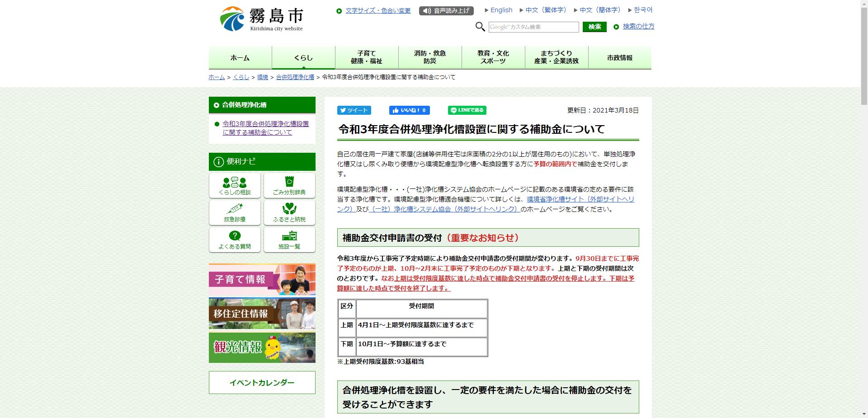Click inside the Google custom search field

coord(533,27)
